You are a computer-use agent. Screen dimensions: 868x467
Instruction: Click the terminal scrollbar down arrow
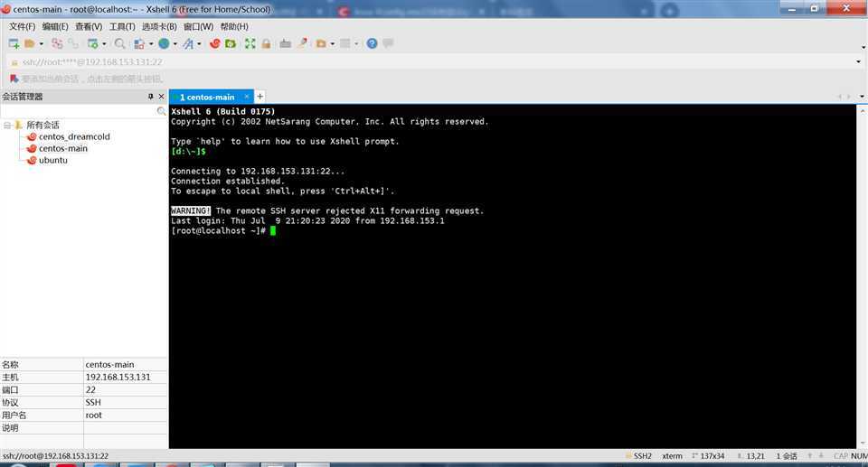(x=863, y=444)
